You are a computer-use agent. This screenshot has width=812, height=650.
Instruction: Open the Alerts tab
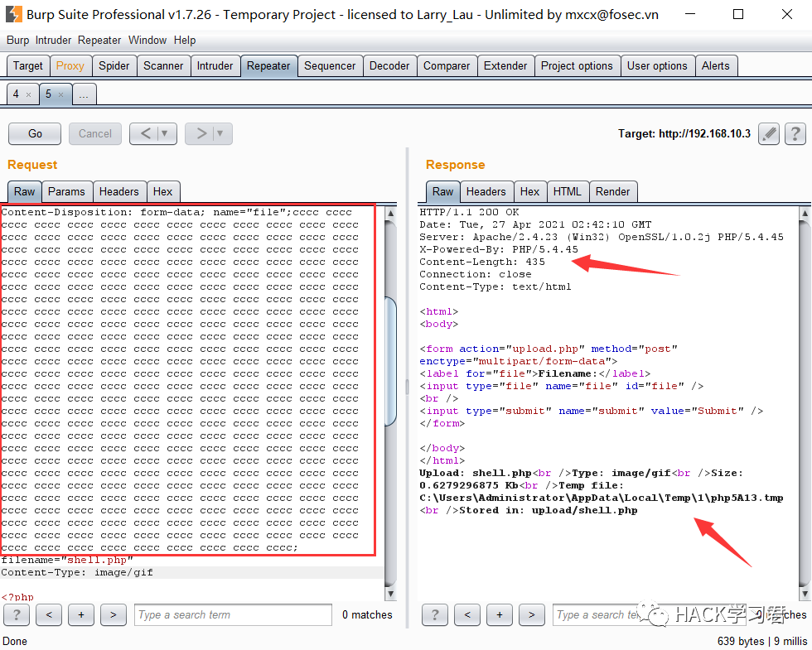pyautogui.click(x=716, y=66)
